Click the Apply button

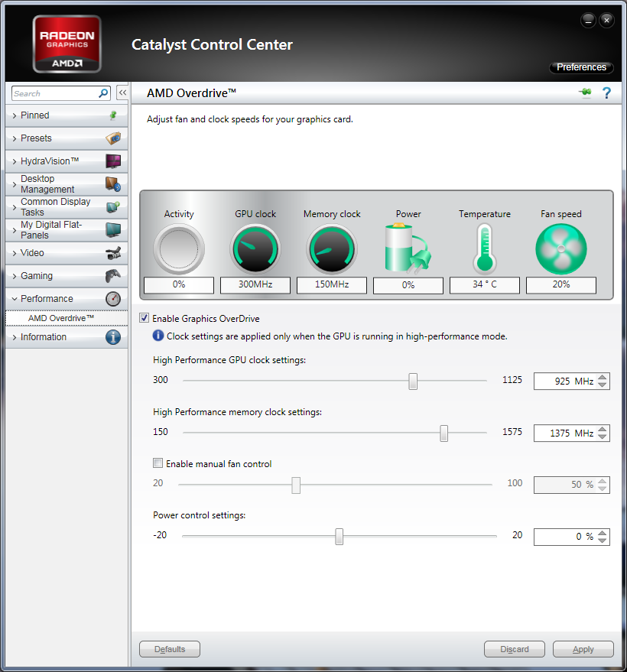[x=583, y=649]
